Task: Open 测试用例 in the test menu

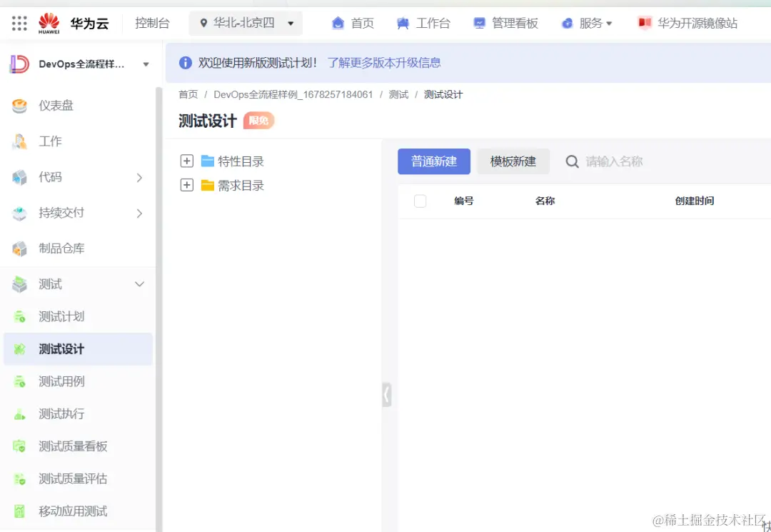Action: click(63, 381)
